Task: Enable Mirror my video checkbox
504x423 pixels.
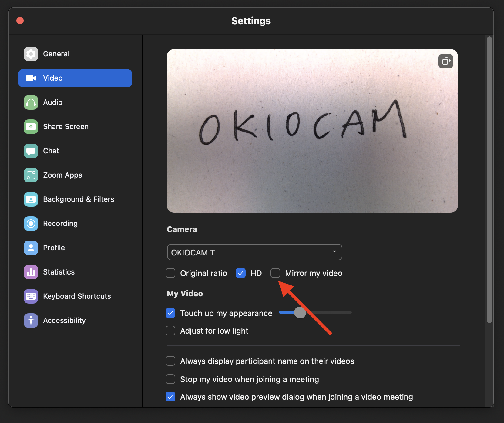Action: click(x=275, y=273)
